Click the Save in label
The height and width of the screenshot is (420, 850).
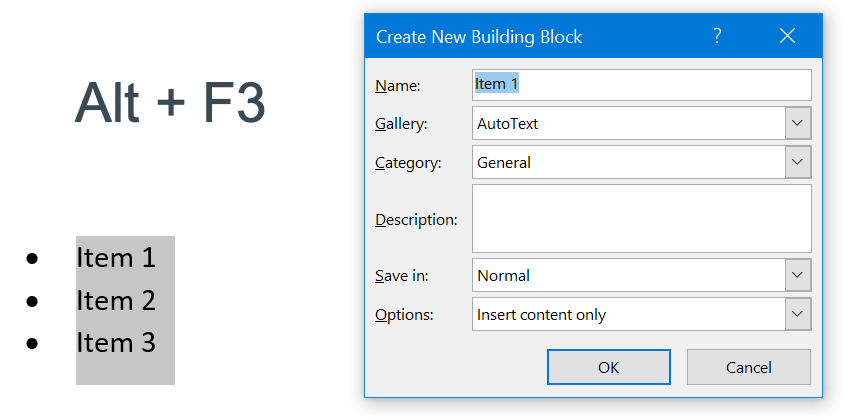pos(402,276)
